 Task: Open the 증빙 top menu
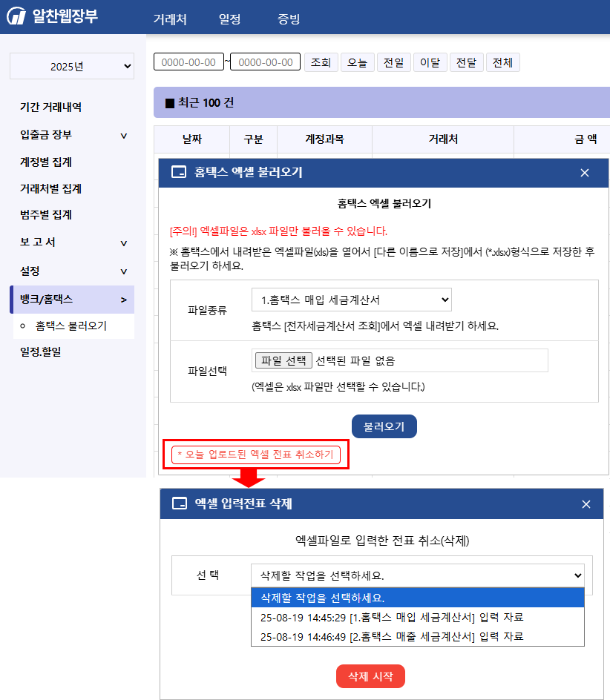point(289,19)
